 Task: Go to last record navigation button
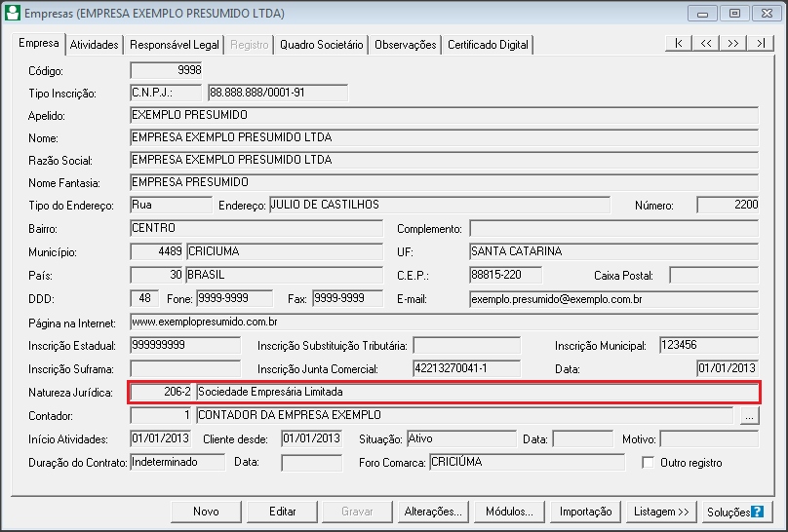pos(761,44)
